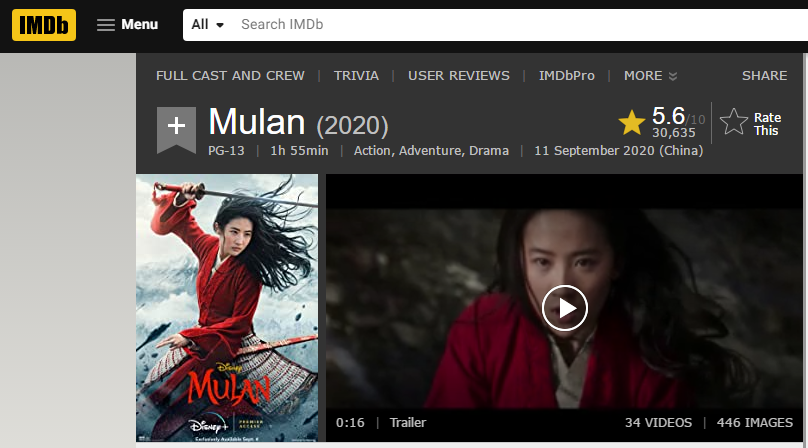Open FULL CAST AND CREW
The width and height of the screenshot is (808, 448).
click(230, 76)
